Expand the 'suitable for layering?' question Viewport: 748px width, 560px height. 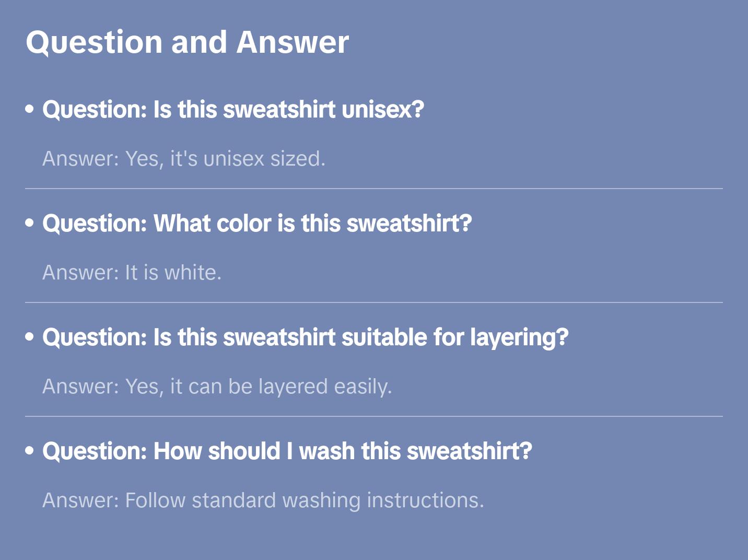click(305, 337)
